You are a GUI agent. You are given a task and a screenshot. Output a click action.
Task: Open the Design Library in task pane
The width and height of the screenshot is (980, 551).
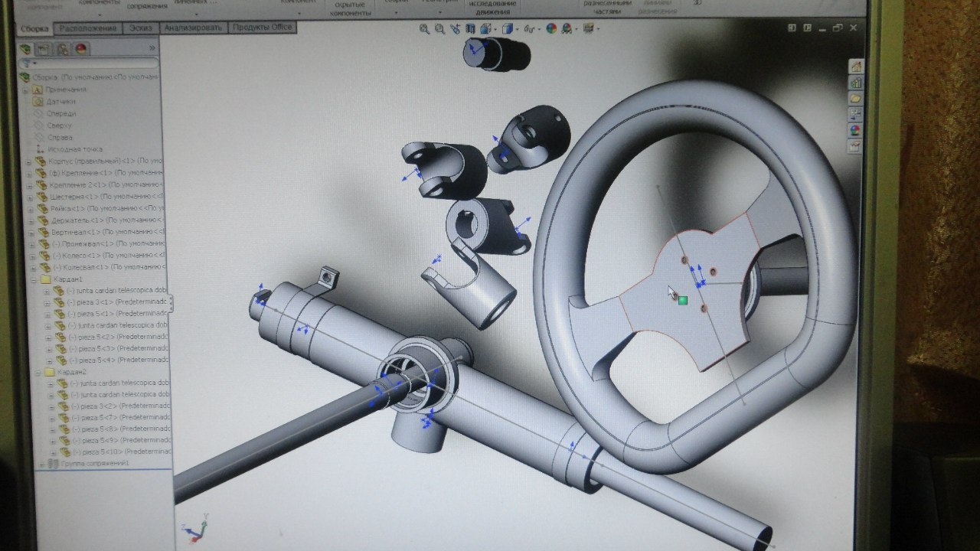click(856, 82)
